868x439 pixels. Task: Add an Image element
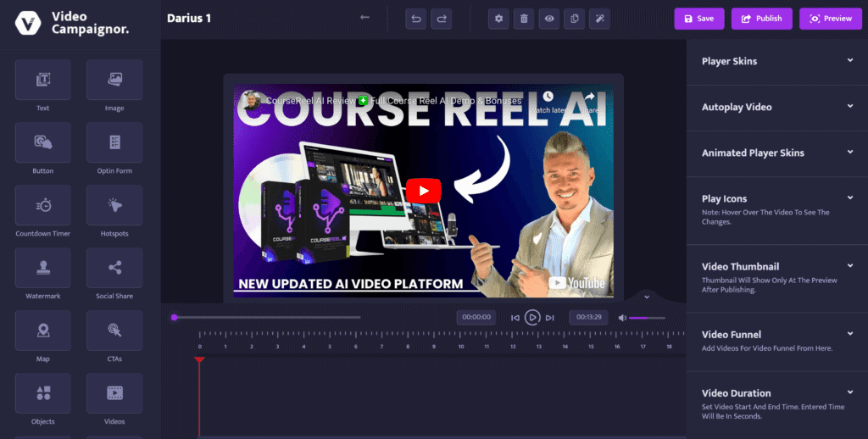pos(114,80)
